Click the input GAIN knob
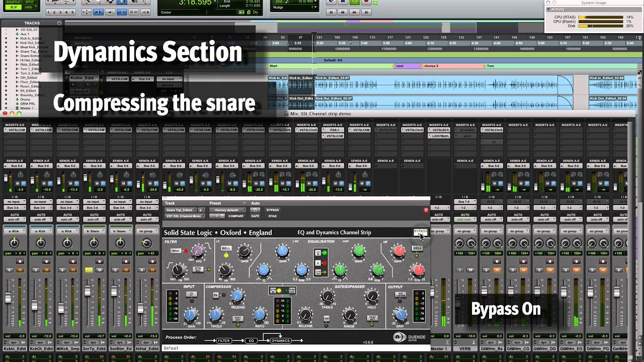The image size is (644, 362). [190, 315]
